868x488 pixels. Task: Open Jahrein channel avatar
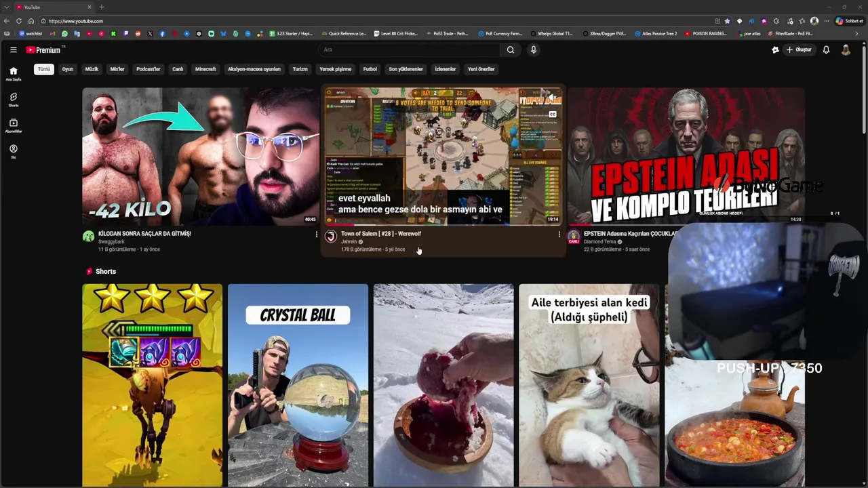[x=331, y=237]
